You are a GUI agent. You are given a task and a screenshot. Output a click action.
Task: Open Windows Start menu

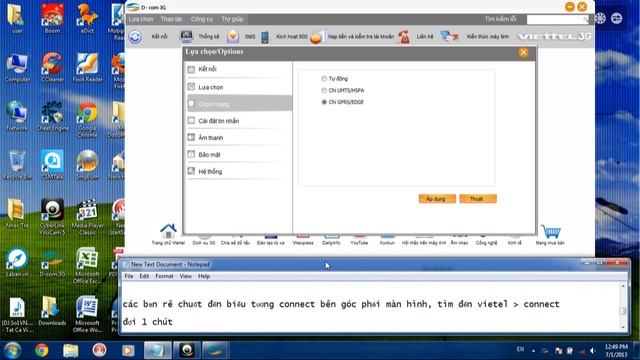12,350
